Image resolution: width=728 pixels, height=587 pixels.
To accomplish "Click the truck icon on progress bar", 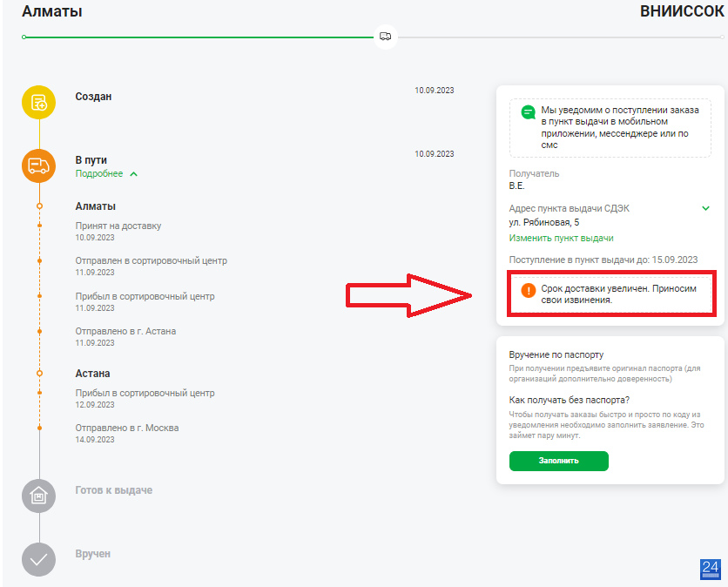I will [x=386, y=37].
